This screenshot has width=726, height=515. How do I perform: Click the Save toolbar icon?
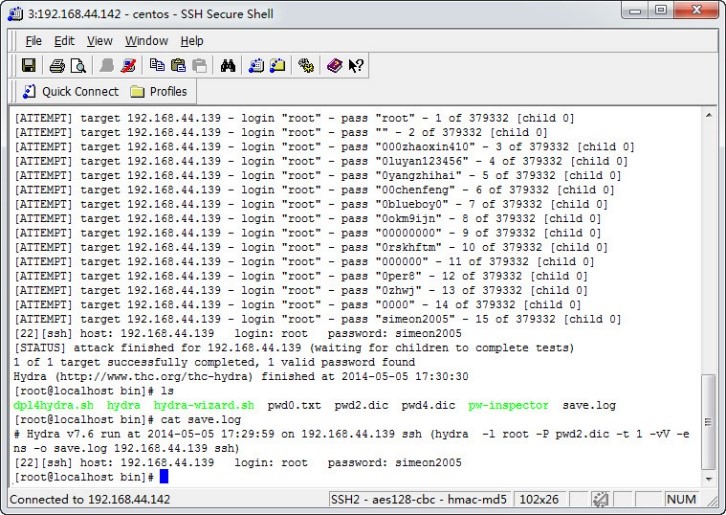29,65
